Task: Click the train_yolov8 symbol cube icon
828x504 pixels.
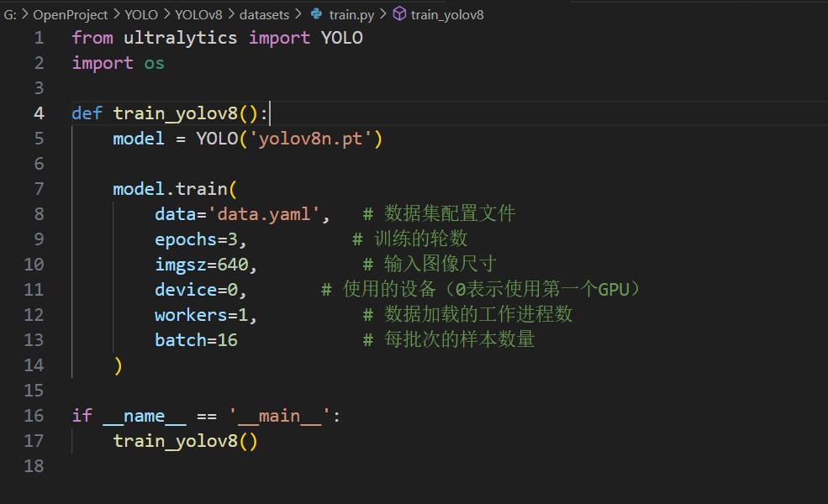Action: tap(400, 13)
